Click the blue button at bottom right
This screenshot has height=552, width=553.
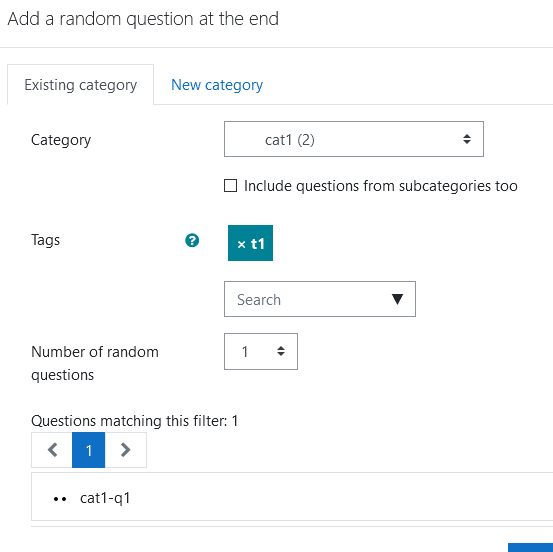pos(530,547)
